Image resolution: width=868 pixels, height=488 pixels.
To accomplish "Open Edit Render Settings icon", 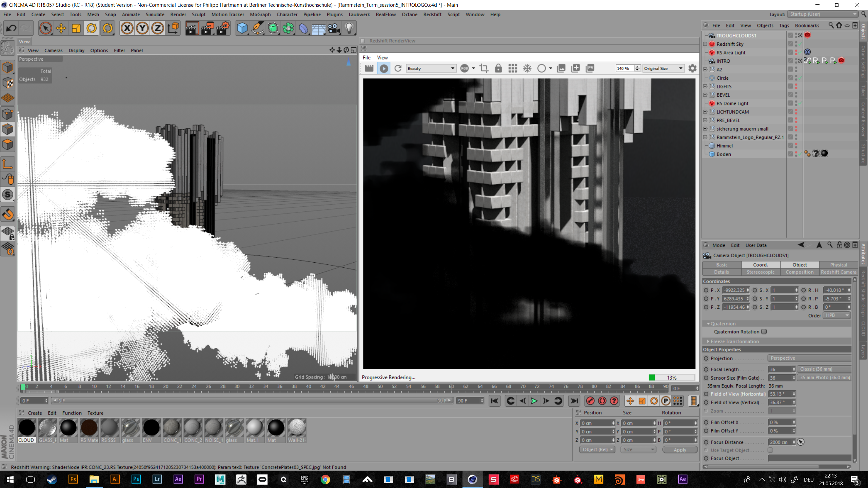I will click(x=223, y=28).
